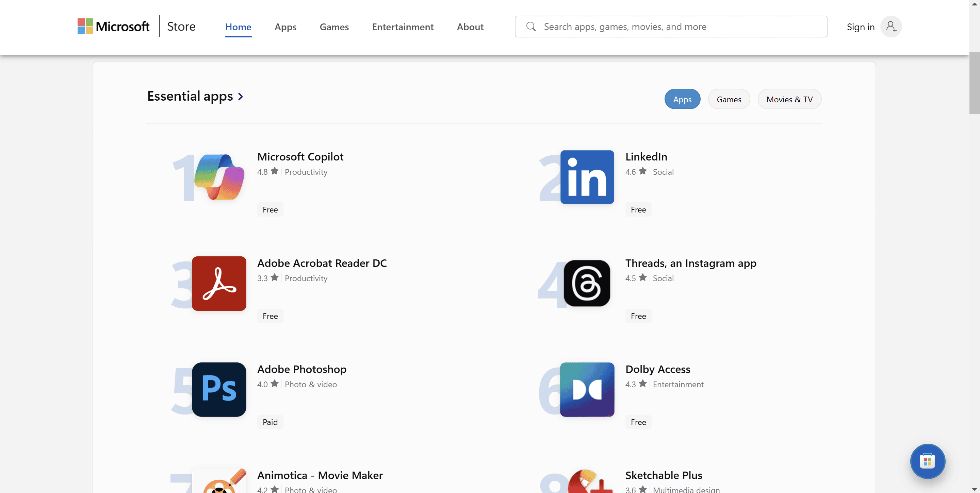Viewport: 980px width, 493px height.
Task: Open the Entertainment navigation tab
Action: pyautogui.click(x=403, y=27)
